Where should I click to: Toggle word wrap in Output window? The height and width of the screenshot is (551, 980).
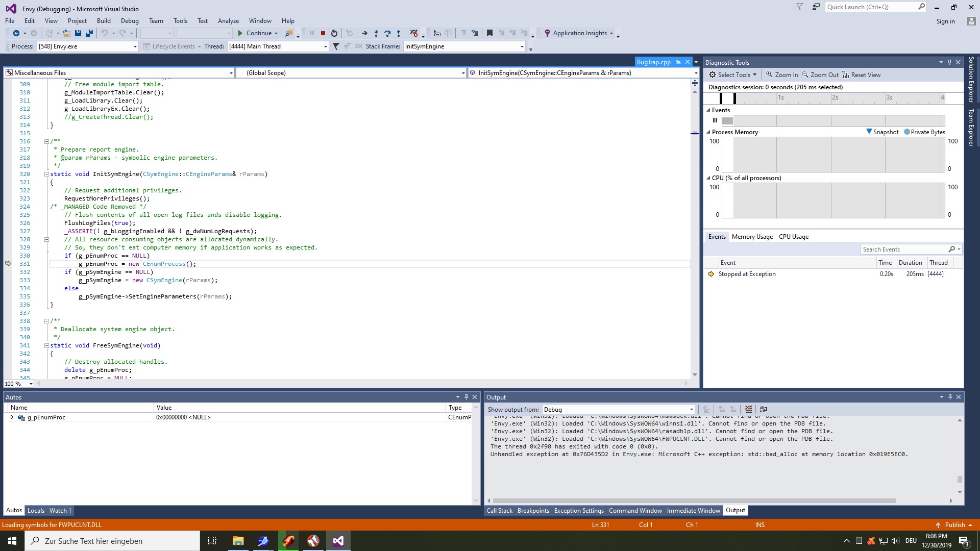764,409
